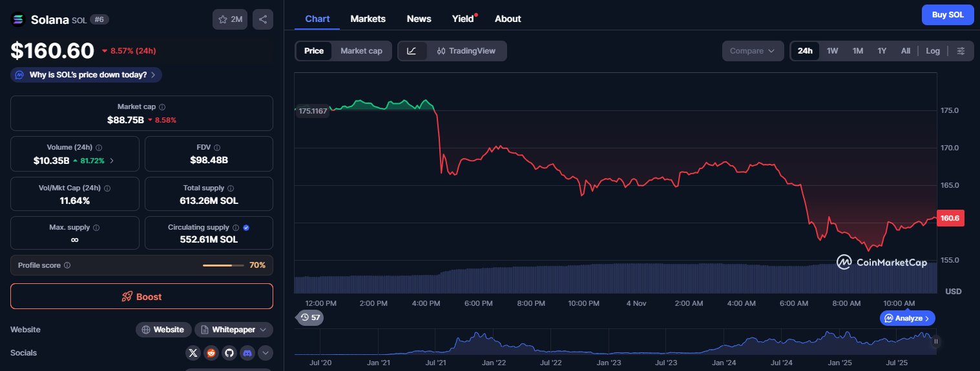This screenshot has width=980, height=371.
Task: Toggle chart to Market cap view
Action: (361, 51)
